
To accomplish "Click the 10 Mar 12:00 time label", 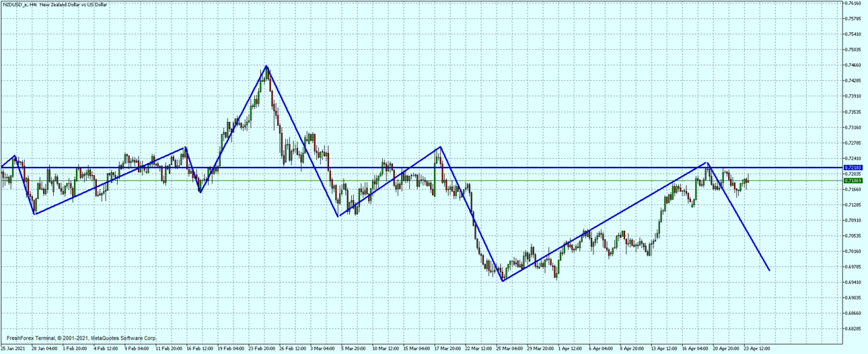I will coord(386,349).
